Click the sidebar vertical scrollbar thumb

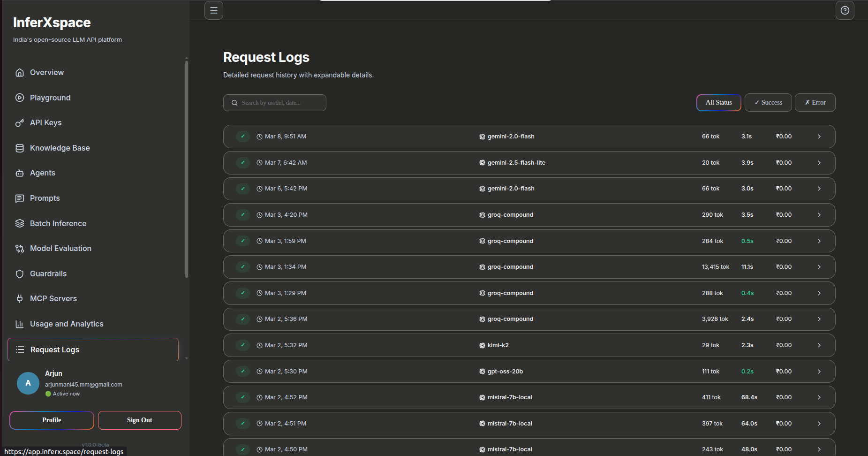[187, 169]
